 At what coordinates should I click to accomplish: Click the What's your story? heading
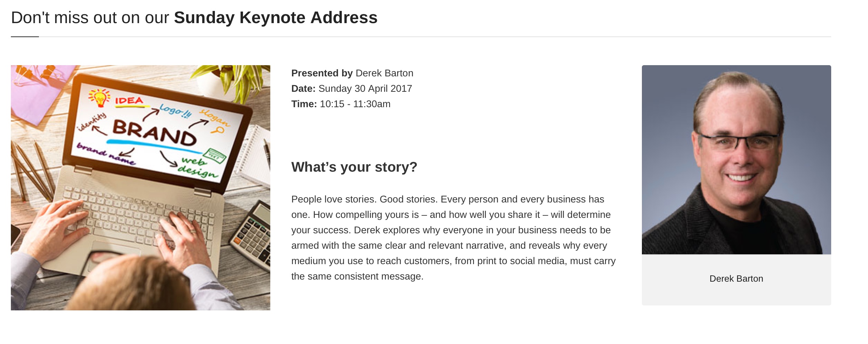point(354,167)
